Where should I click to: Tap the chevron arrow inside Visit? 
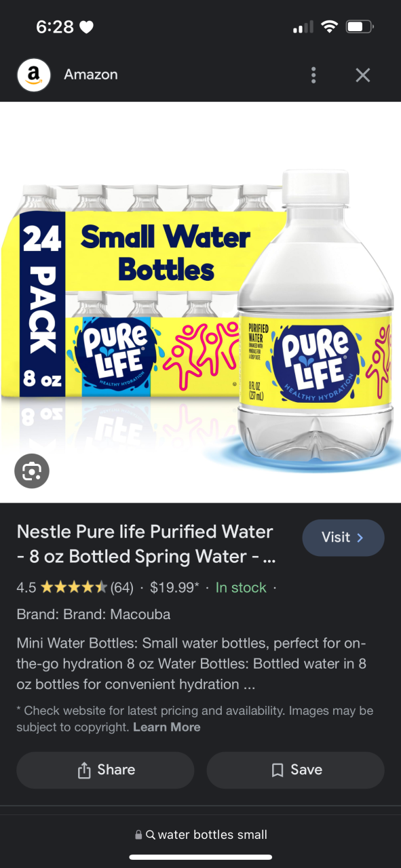tap(360, 538)
